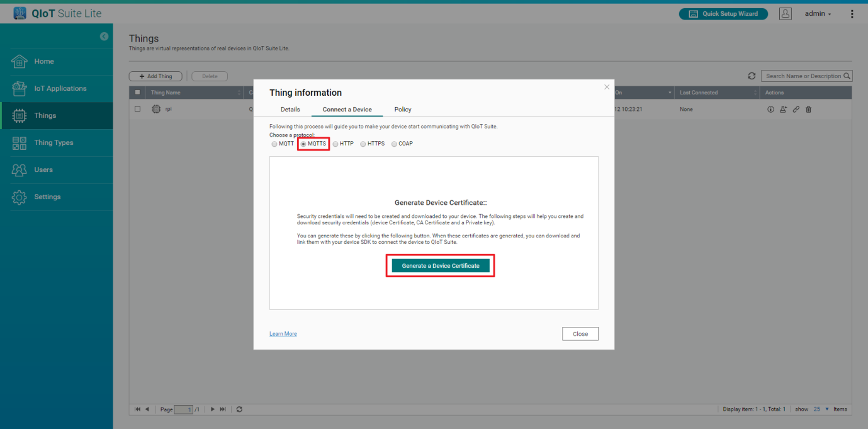Viewport: 868px width, 429px height.
Task: Click the IoT Applications sidebar icon
Action: [x=20, y=89]
